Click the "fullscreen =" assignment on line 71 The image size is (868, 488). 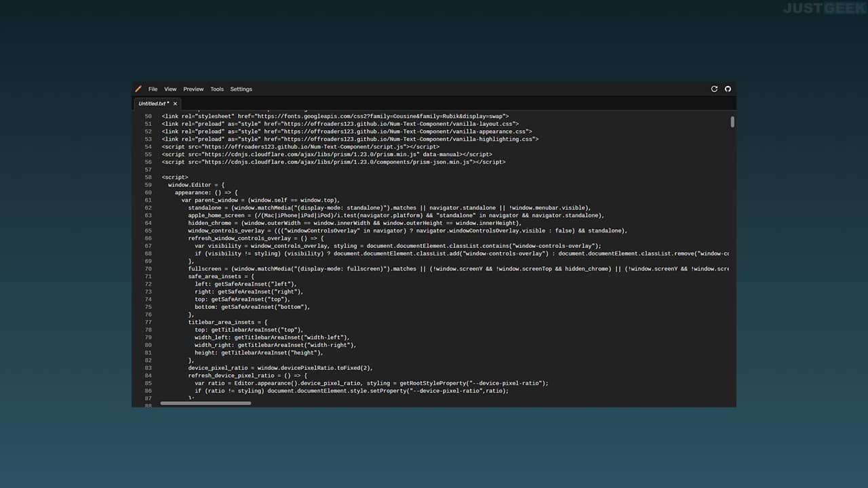click(208, 269)
